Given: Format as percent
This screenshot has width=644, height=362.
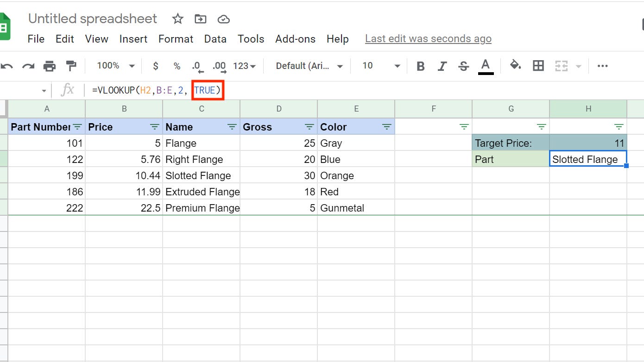Looking at the screenshot, I should [x=177, y=66].
